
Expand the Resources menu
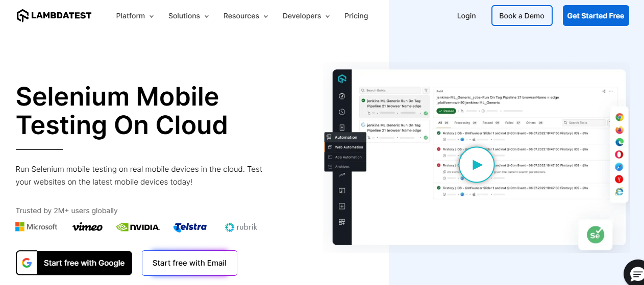click(x=246, y=16)
